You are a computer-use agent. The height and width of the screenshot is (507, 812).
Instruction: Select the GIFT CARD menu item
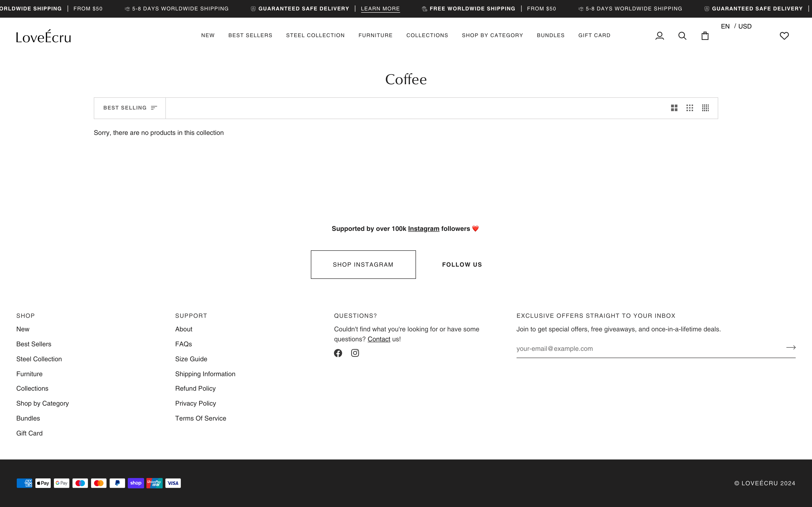click(x=594, y=35)
